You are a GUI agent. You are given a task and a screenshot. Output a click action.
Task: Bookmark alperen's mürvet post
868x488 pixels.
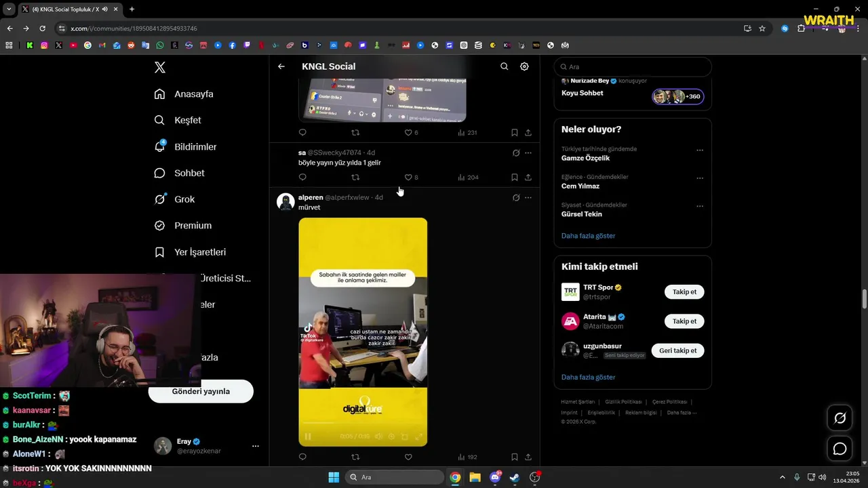coord(514,457)
